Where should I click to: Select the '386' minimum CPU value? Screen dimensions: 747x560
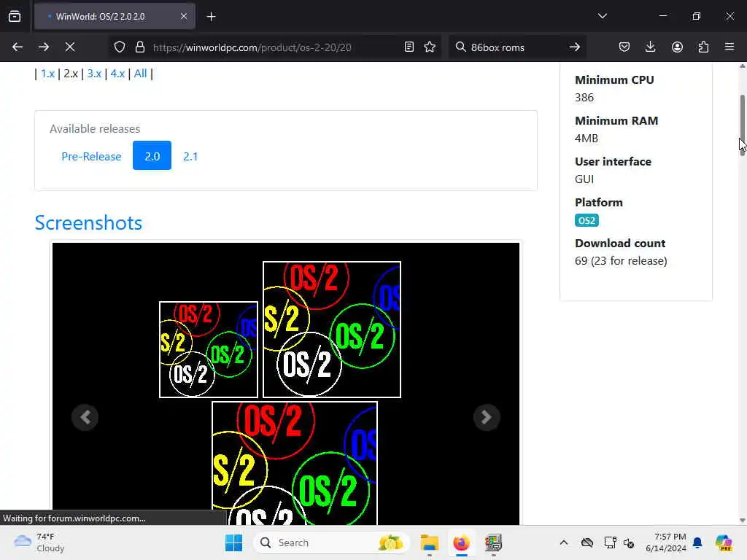[x=584, y=98]
